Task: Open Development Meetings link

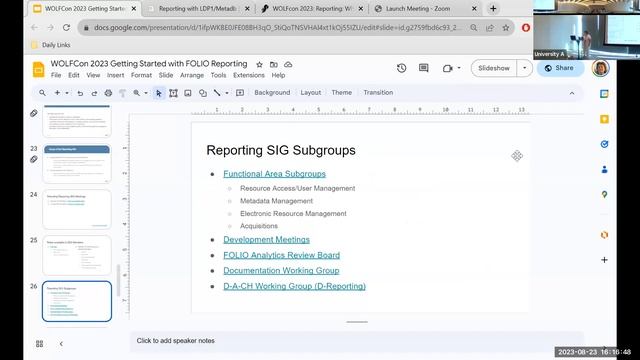Action: [x=266, y=240]
